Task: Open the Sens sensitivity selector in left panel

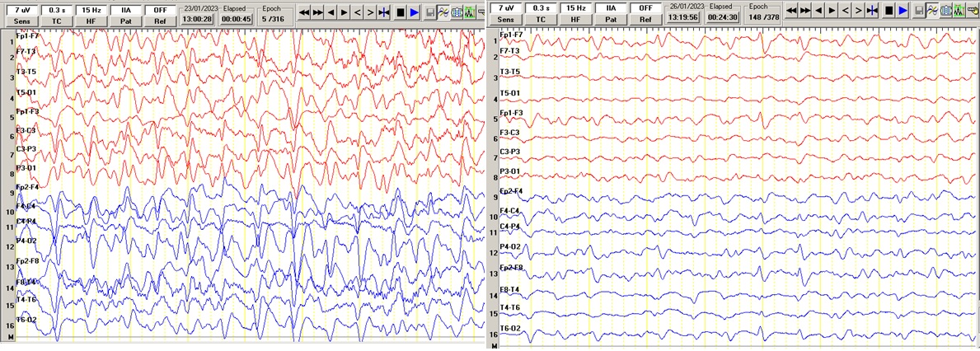Action: point(22,19)
